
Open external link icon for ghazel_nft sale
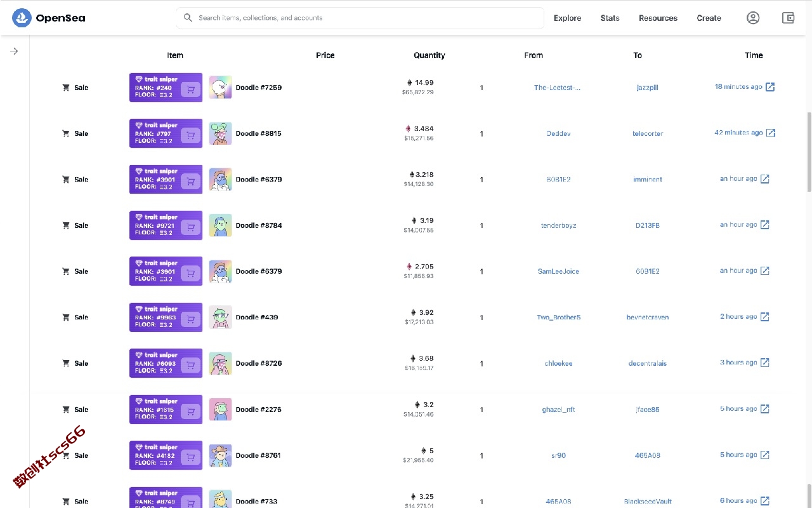[765, 409]
